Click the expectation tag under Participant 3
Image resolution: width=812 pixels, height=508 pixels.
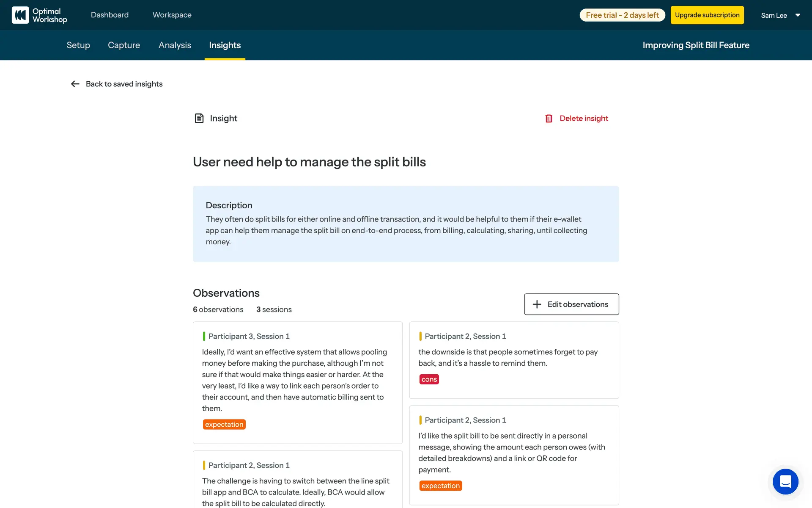coord(224,424)
